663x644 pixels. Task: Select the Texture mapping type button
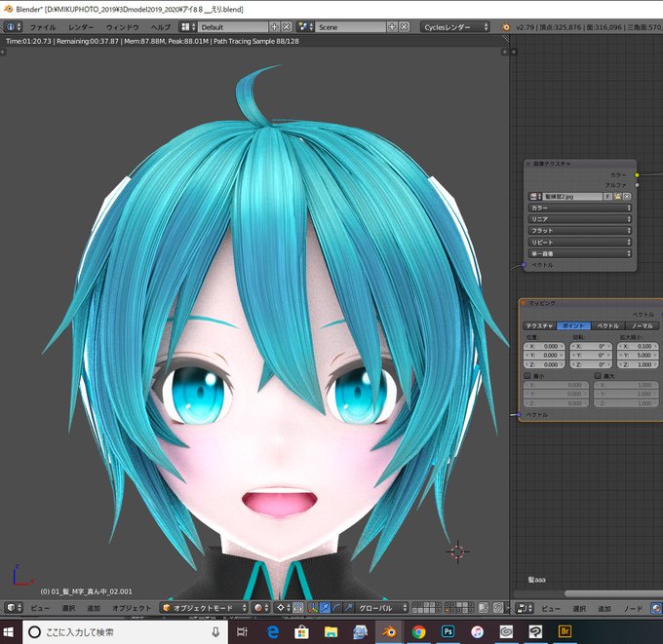pyautogui.click(x=539, y=325)
